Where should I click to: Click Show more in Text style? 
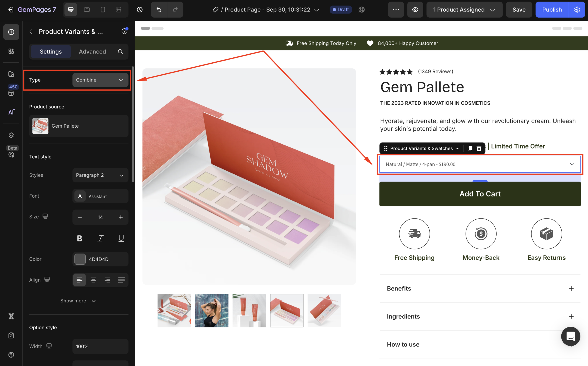(78, 301)
